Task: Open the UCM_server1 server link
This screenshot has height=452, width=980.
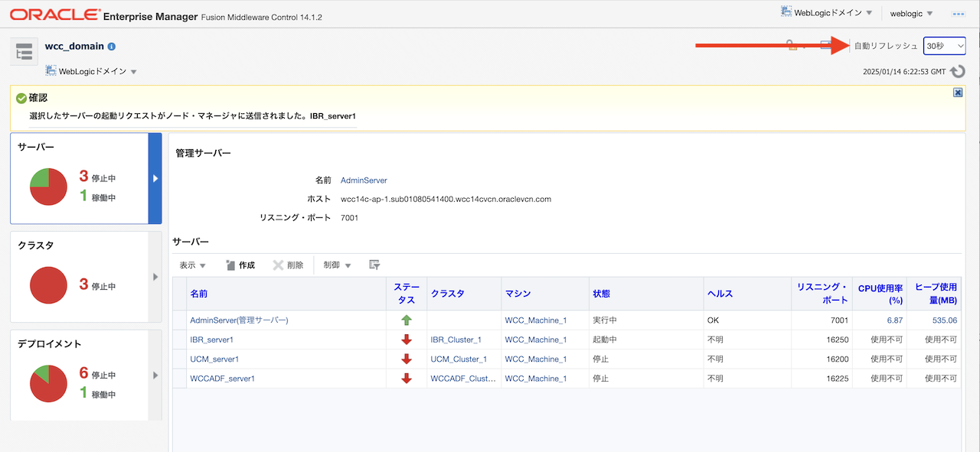Action: (x=215, y=359)
